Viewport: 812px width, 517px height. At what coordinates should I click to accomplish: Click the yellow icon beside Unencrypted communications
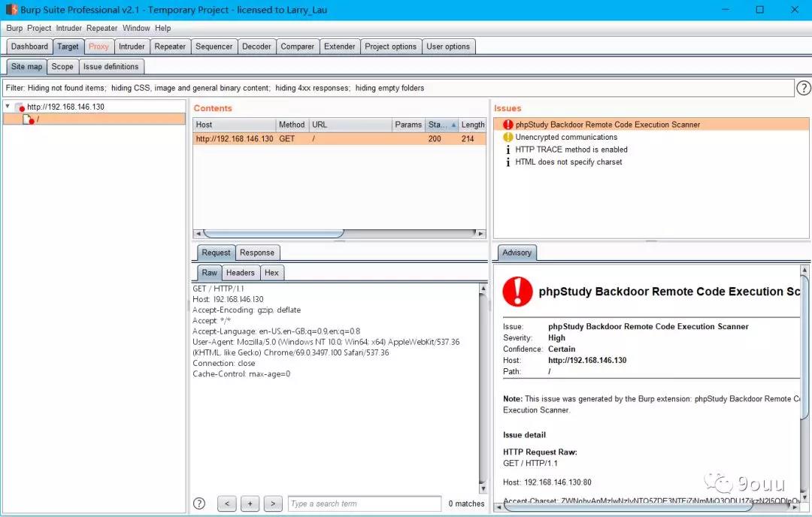[508, 138]
